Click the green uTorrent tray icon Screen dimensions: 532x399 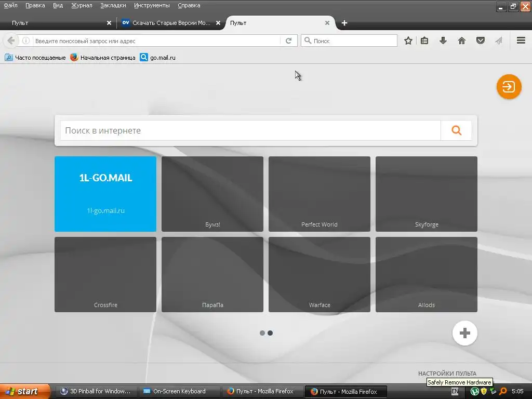475,391
